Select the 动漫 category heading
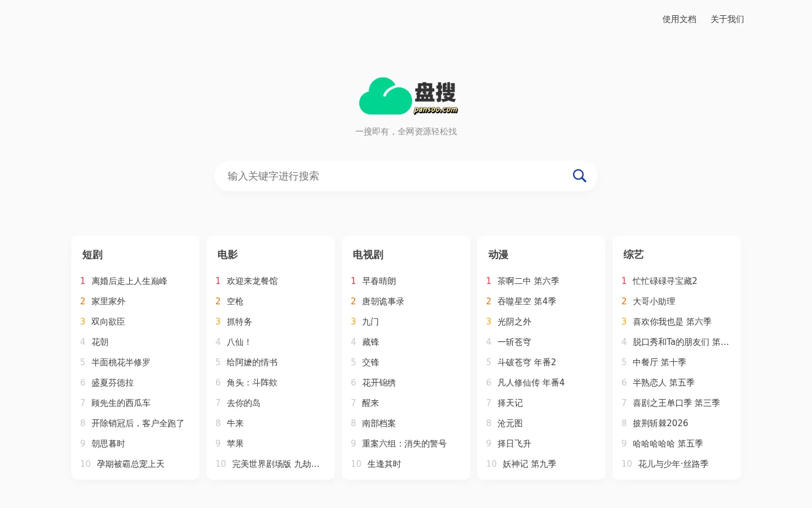The width and height of the screenshot is (812, 508). (x=498, y=255)
